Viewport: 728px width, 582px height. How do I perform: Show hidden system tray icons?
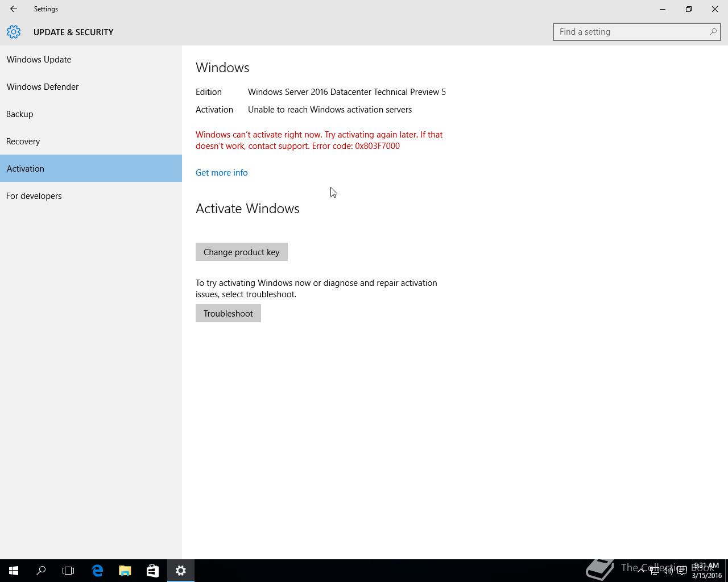pyautogui.click(x=640, y=571)
